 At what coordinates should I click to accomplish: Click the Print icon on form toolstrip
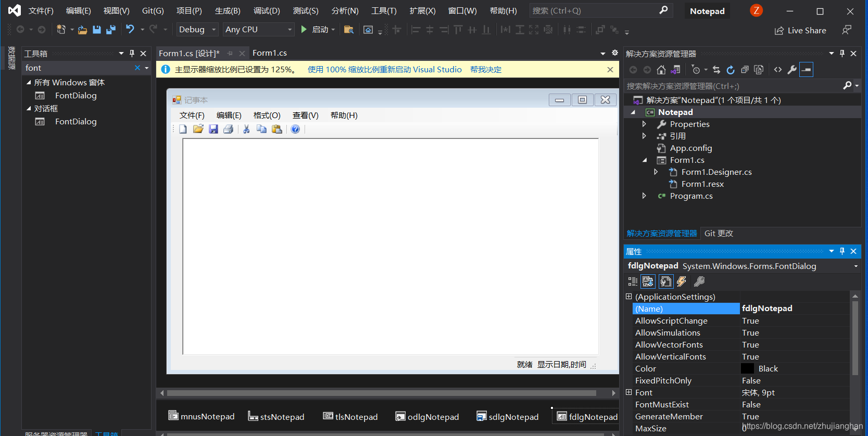tap(228, 129)
